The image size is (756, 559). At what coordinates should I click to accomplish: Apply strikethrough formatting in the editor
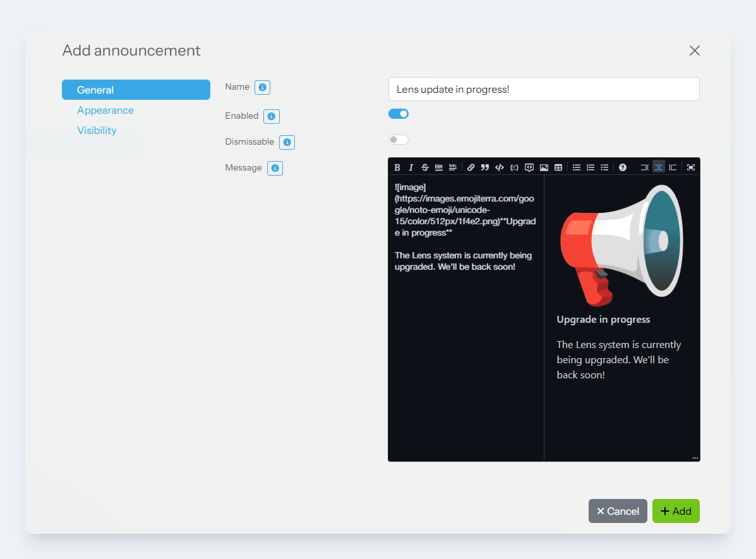425,167
